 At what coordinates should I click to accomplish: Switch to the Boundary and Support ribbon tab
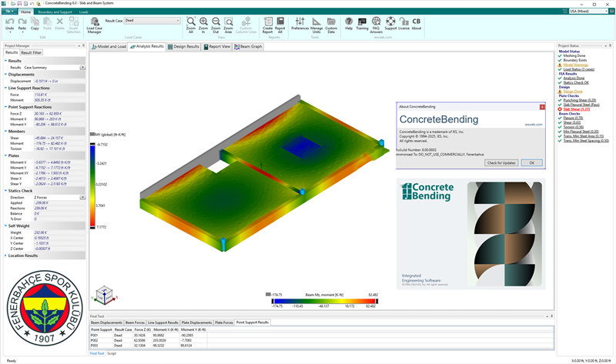[55, 12]
